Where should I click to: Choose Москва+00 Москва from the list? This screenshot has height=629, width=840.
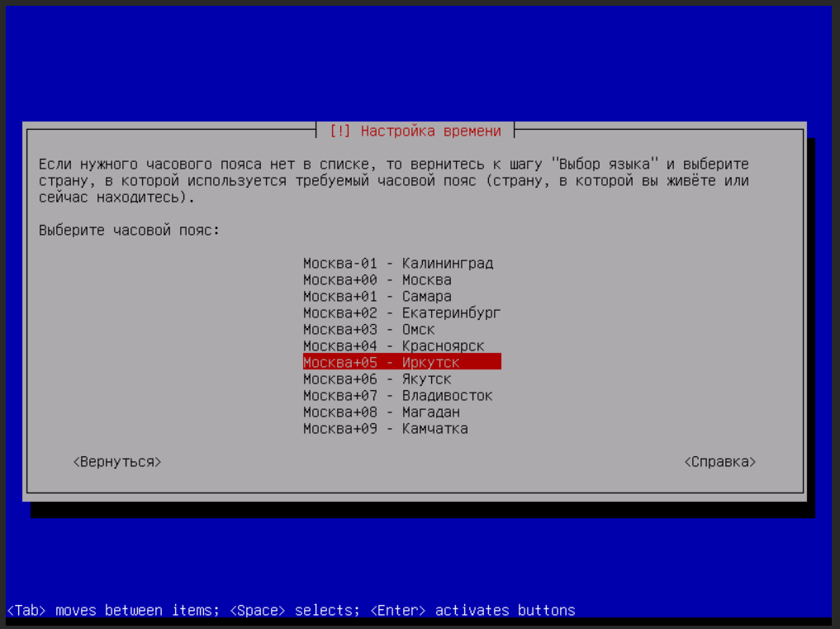[377, 280]
